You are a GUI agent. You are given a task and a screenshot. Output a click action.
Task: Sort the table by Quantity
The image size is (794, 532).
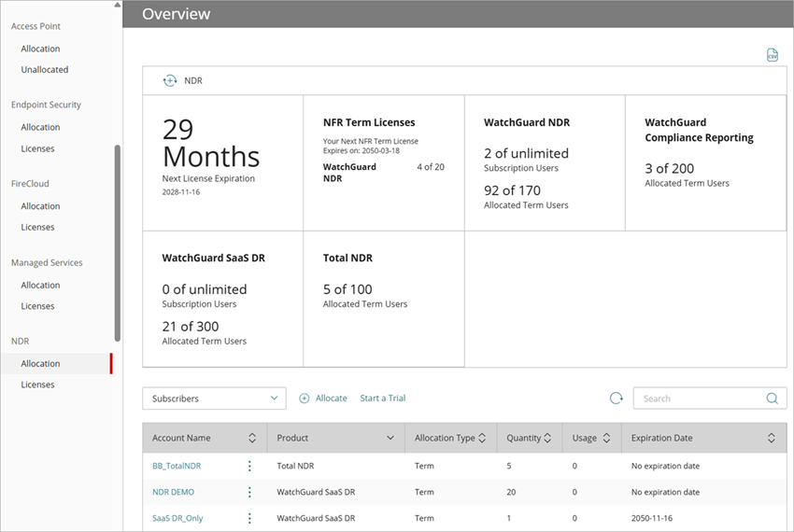547,438
